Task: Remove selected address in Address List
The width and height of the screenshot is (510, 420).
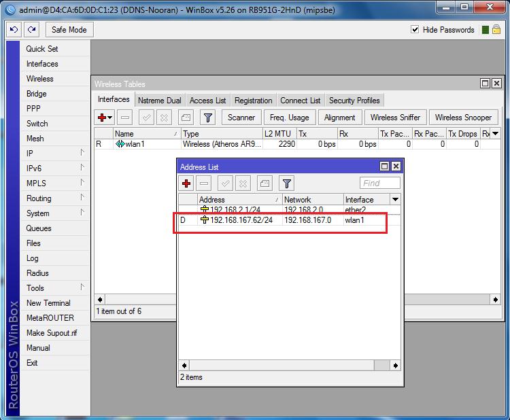Action: (x=204, y=183)
